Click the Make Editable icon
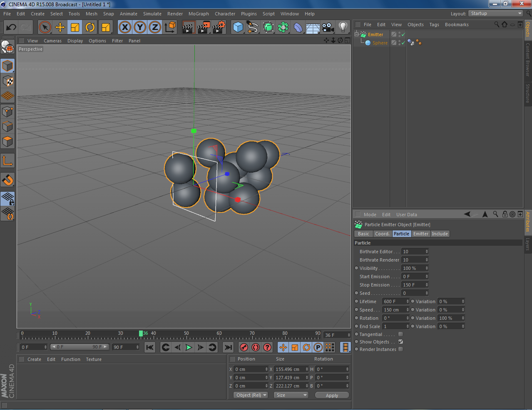The width and height of the screenshot is (532, 410). coord(7,47)
